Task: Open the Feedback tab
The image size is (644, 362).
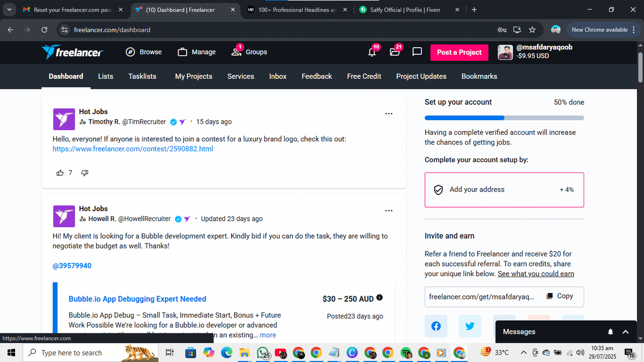Action: (x=316, y=76)
